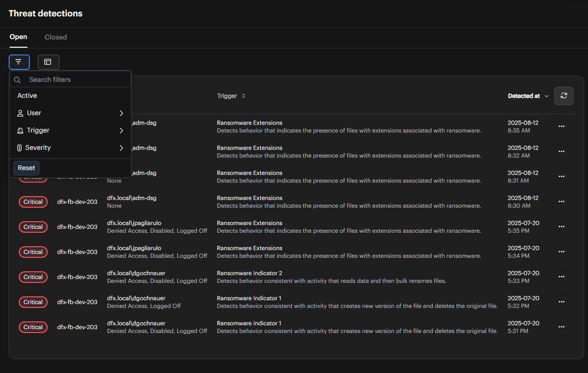Click user dfx.local\adm-dsg in the 8:30 AM row
This screenshot has width=588, height=373.
[x=131, y=198]
